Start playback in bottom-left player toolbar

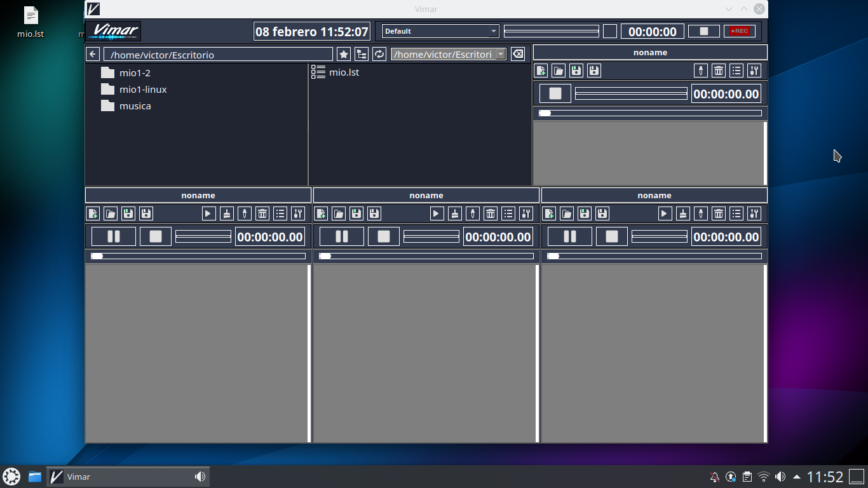point(209,213)
